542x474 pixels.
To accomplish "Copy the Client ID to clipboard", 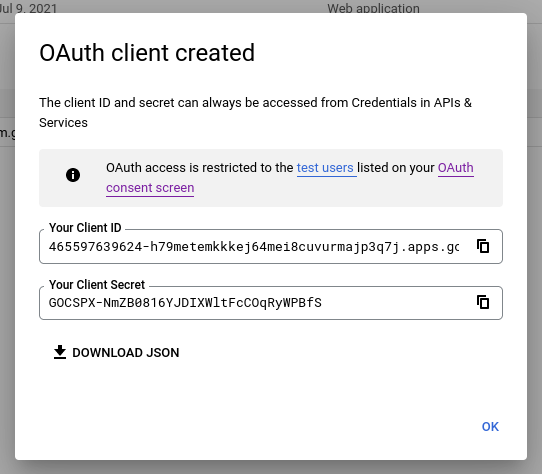I will (483, 247).
